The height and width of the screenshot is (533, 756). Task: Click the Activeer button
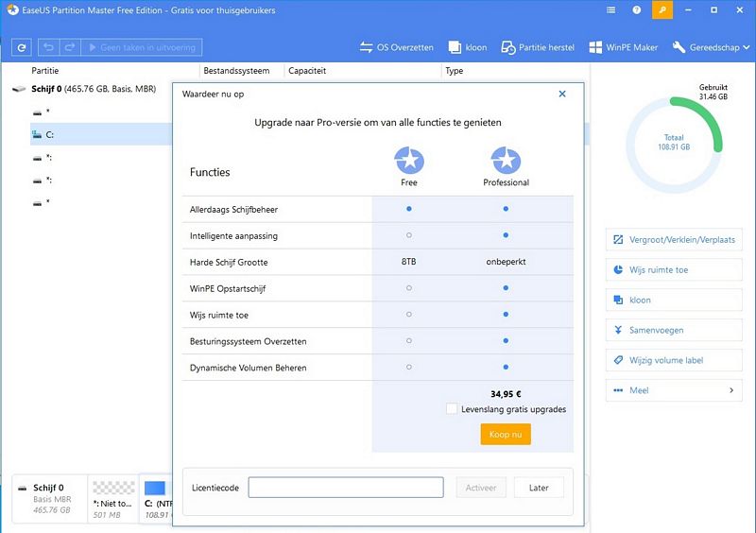[481, 488]
